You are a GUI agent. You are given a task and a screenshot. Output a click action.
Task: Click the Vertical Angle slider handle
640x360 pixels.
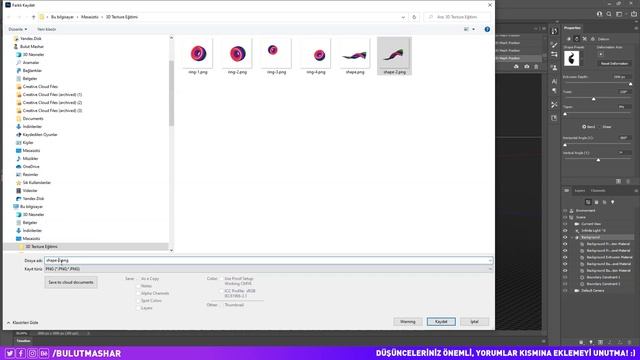tap(598, 160)
